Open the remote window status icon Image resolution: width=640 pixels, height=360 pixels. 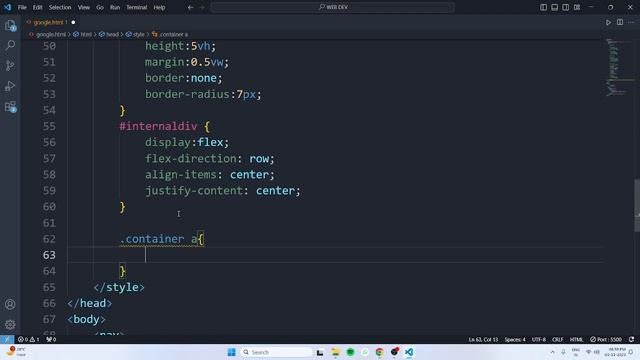click(7, 339)
